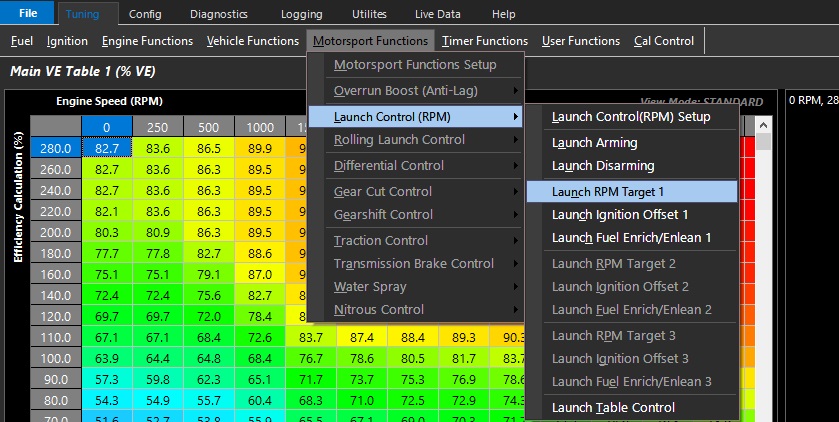
Task: Open Launch Table Control
Action: [613, 408]
